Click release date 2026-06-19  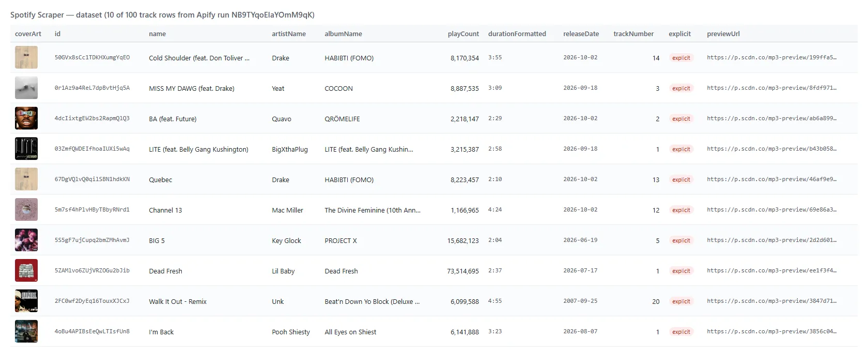pos(580,240)
